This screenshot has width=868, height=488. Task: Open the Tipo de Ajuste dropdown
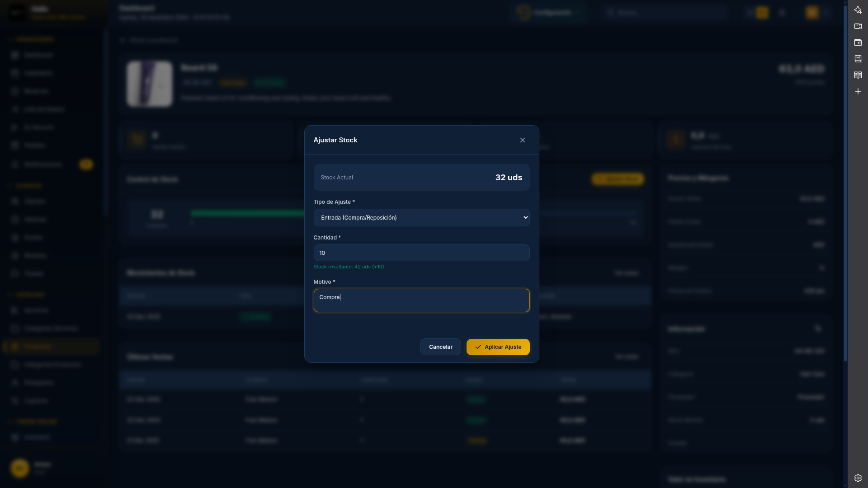[x=421, y=217]
